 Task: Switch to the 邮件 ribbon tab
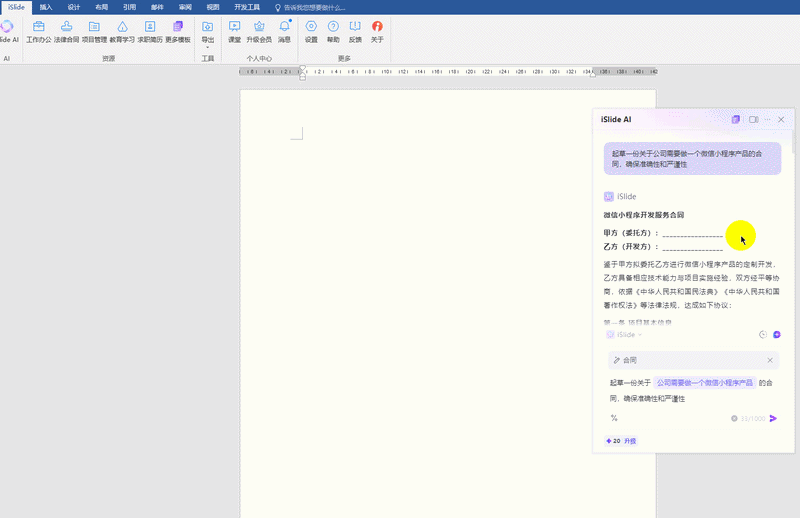[157, 7]
